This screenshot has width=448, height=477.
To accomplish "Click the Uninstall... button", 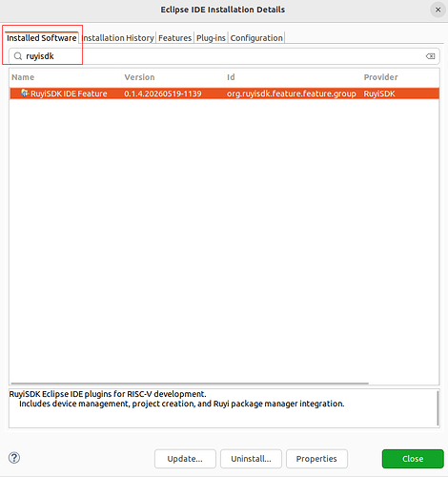I will (251, 459).
